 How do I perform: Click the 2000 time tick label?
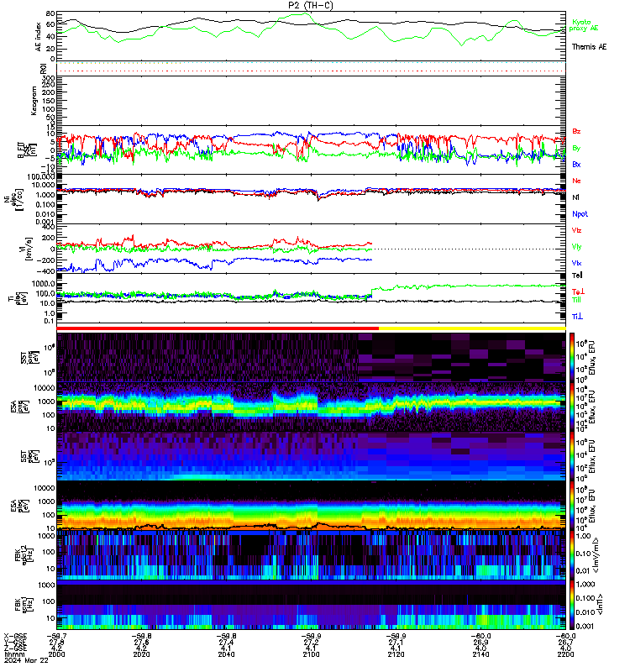pos(56,654)
